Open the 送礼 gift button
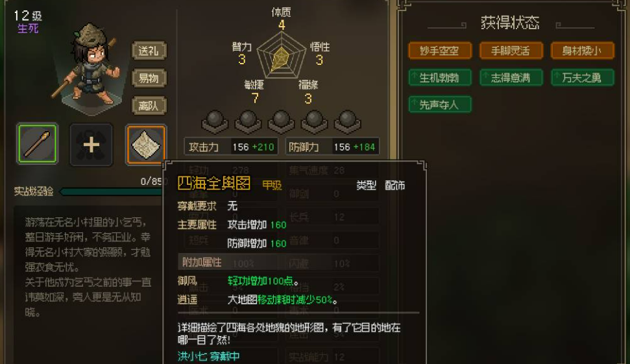 pos(149,51)
